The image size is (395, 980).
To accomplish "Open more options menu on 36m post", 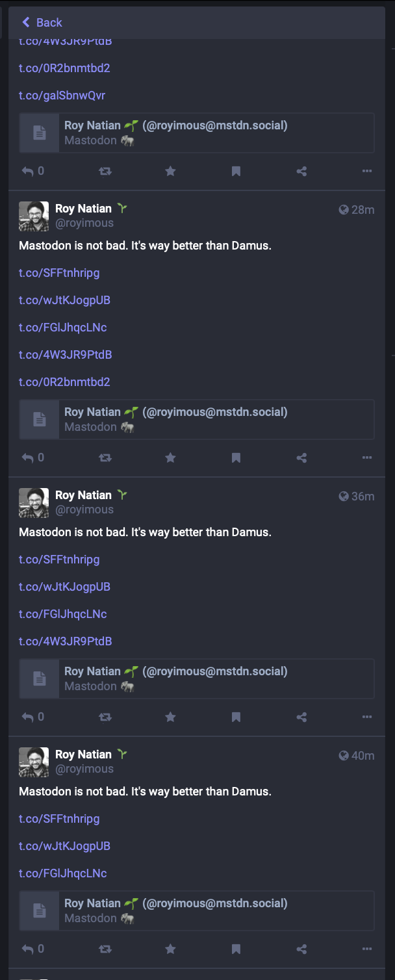I will pos(367,717).
